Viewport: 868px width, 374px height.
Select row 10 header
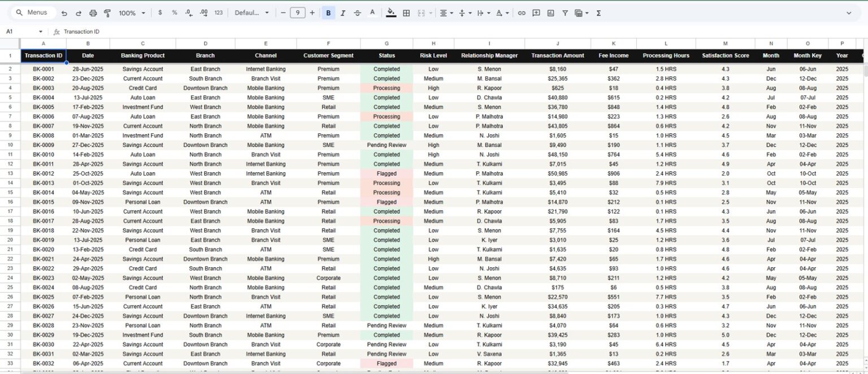click(x=10, y=145)
